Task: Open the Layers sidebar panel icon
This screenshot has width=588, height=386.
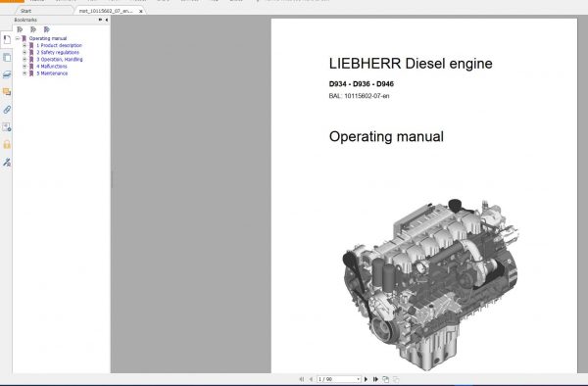Action: click(7, 74)
